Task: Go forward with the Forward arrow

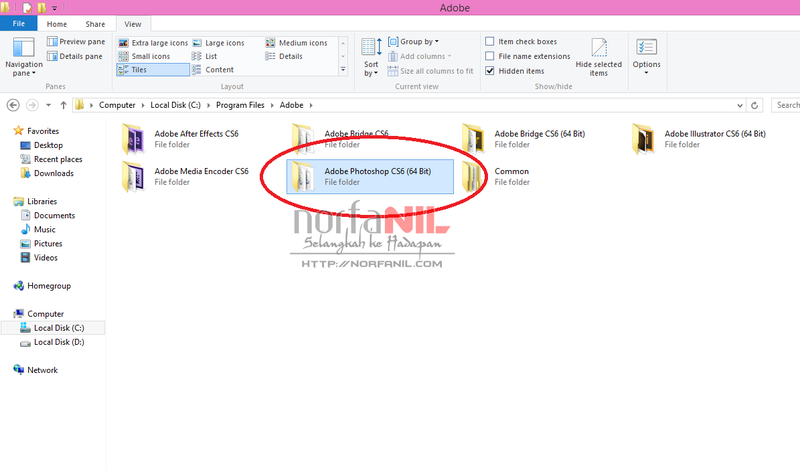Action: pyautogui.click(x=32, y=105)
